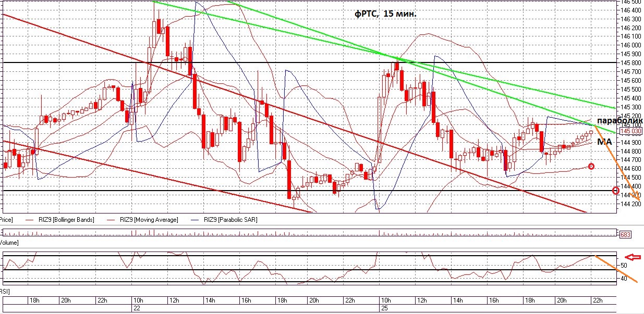The image size is (644, 314).
Task: Click the red line sample beside Bollinger Bands
Action: point(30,220)
